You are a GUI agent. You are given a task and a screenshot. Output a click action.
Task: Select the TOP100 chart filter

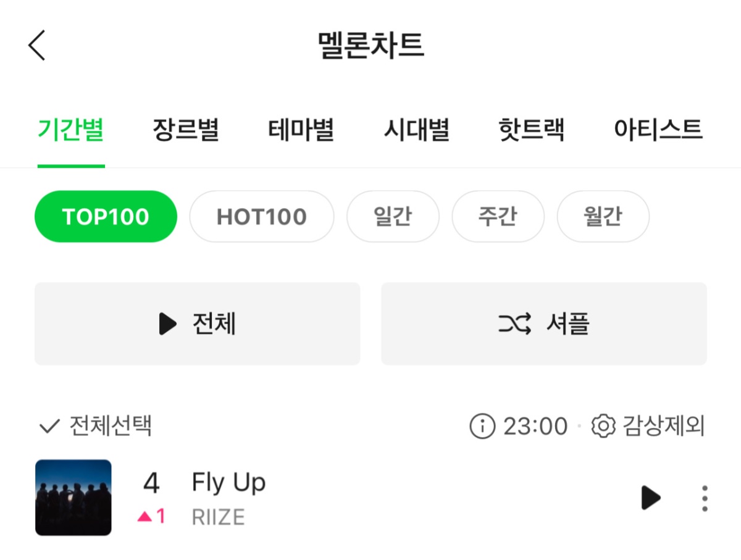tap(106, 217)
